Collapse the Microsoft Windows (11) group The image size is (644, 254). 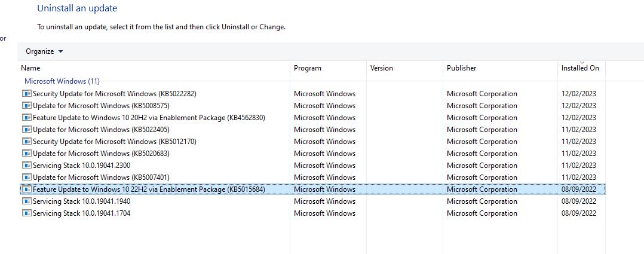point(62,81)
